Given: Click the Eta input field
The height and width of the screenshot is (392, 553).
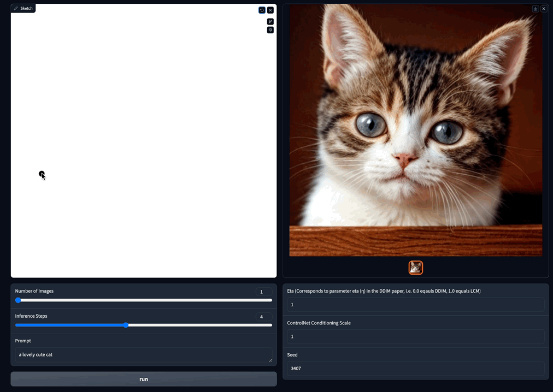Looking at the screenshot, I should tap(415, 305).
